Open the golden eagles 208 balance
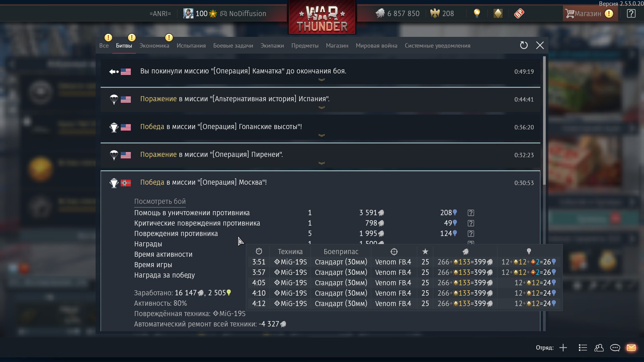 (442, 13)
